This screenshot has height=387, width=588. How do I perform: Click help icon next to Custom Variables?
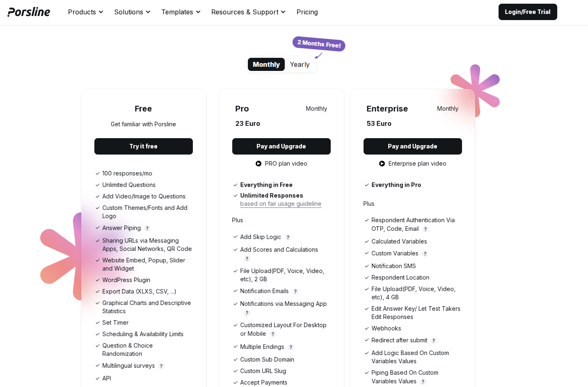(425, 254)
